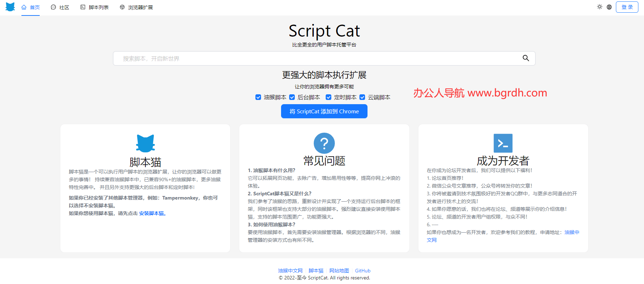Open the 脚本列表 nav item
Screen dimensions: 644x284
click(95, 7)
